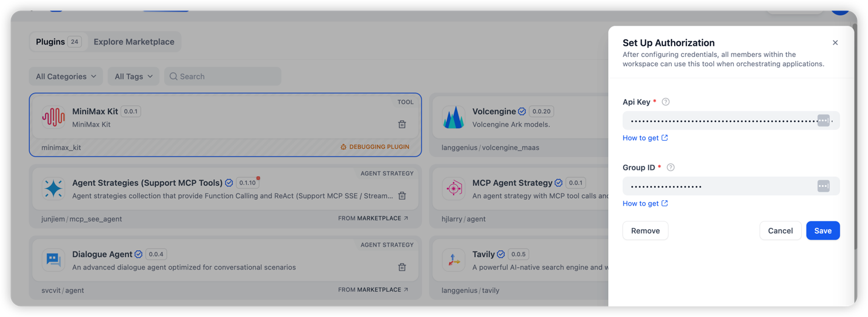Image resolution: width=868 pixels, height=317 pixels.
Task: Click the Volcengine plugin icon
Action: (x=453, y=117)
